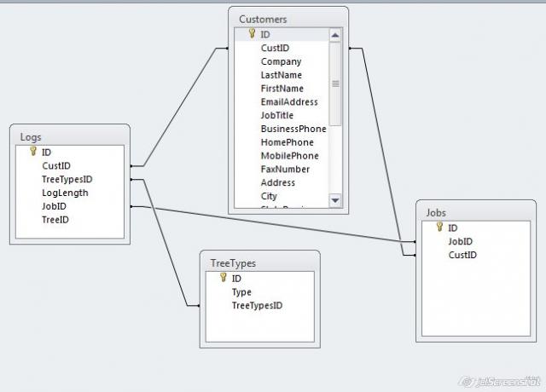This screenshot has height=392, width=546.
Task: Select the JobID field in Logs table
Action: 70,206
